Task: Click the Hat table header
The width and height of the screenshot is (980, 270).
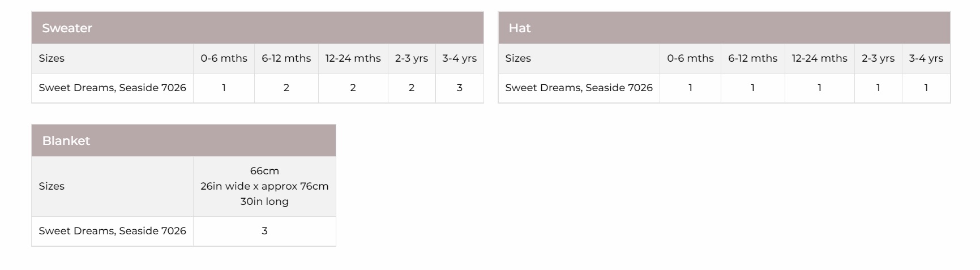Action: (520, 28)
